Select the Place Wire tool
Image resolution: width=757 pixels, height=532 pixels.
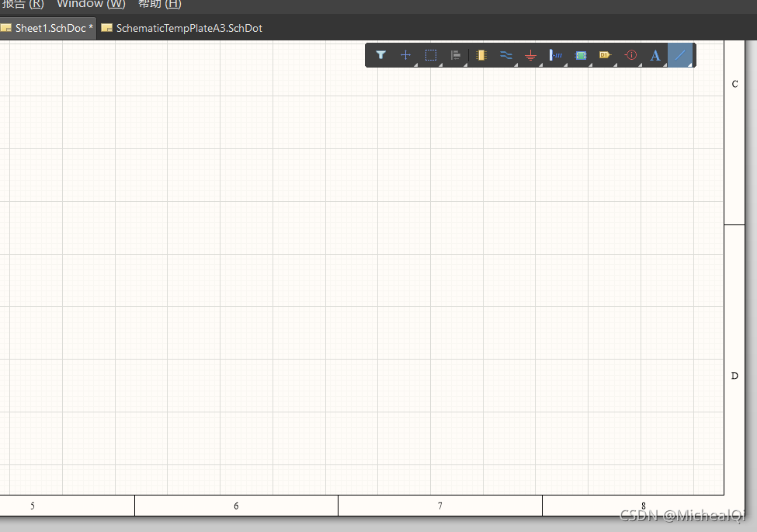505,55
